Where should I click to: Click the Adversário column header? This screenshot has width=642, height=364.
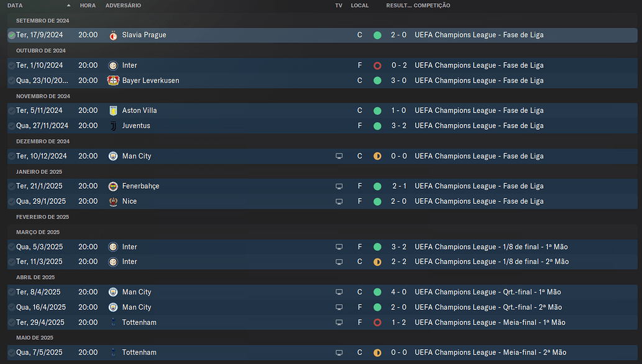point(123,6)
